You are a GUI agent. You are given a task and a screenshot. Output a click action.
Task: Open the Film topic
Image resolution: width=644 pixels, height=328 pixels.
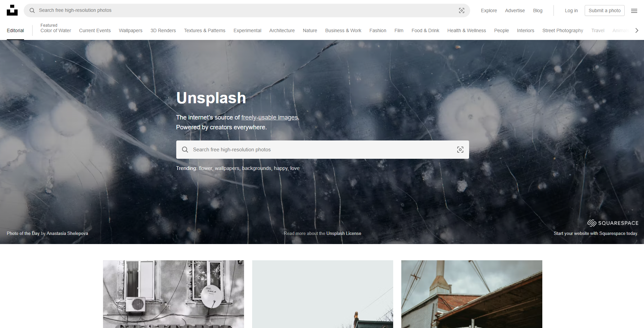[x=399, y=30]
